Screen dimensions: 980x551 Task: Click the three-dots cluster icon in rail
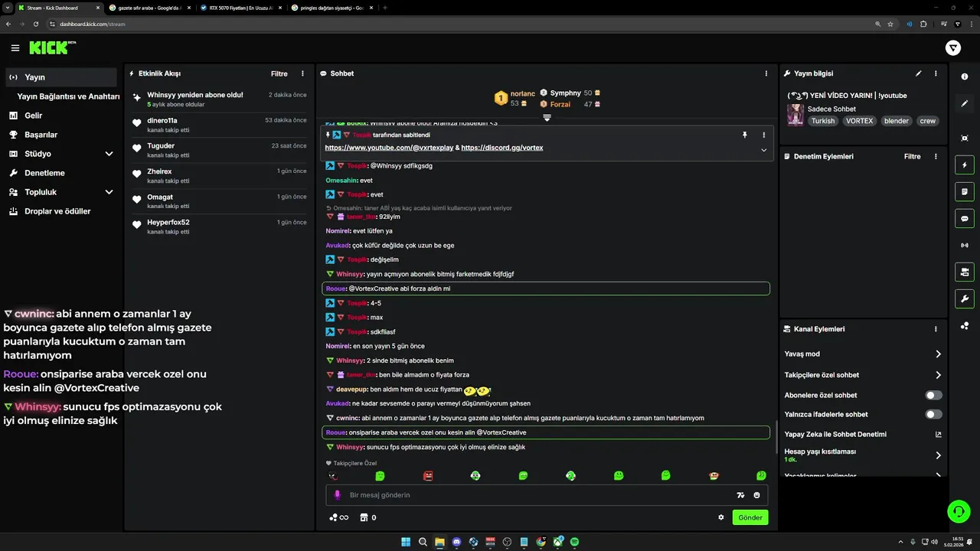point(965,325)
